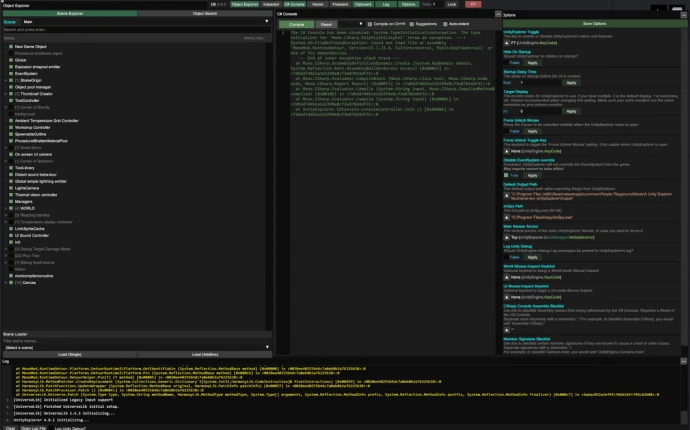Open inspect icon for Force Unlock Toggle Key
The image size is (690, 430).
click(506, 151)
